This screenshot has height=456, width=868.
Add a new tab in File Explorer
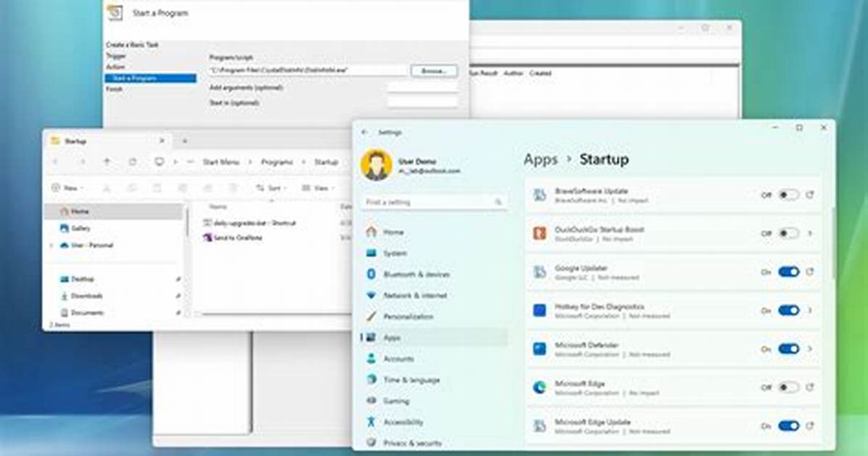[184, 142]
